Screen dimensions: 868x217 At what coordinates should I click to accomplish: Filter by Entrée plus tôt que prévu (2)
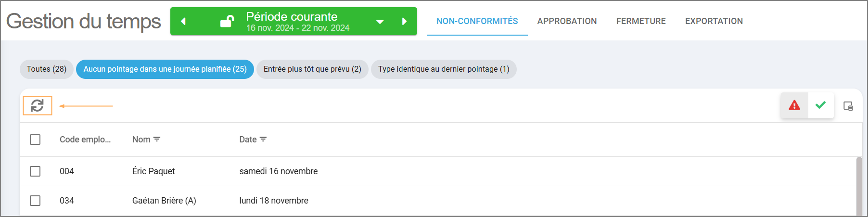(312, 69)
